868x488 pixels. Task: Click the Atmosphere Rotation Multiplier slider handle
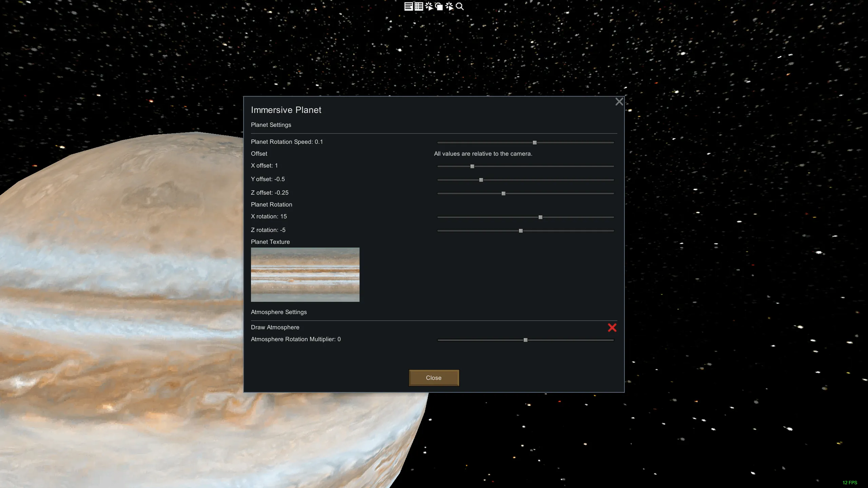[525, 340]
